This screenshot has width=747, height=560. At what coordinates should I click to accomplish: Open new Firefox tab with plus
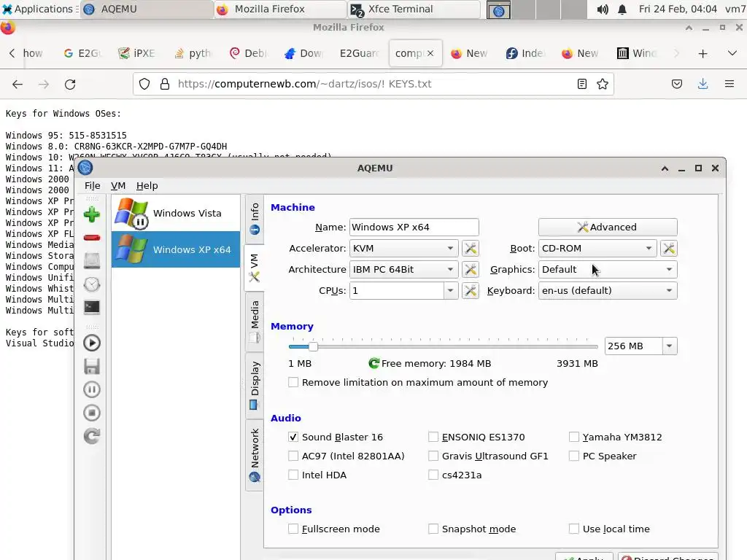pos(703,54)
